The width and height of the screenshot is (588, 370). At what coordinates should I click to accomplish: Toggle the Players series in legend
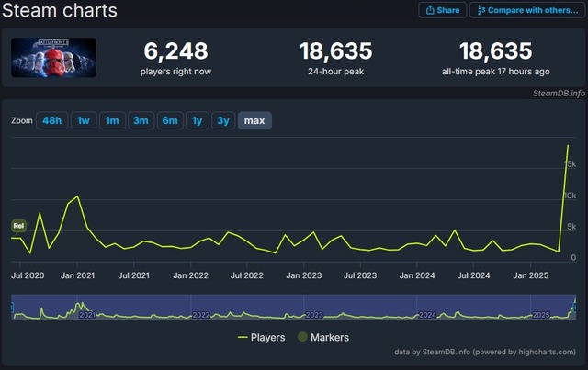pyautogui.click(x=261, y=337)
